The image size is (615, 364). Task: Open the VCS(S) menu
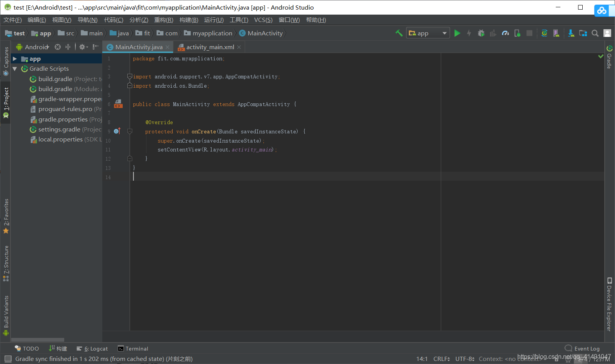(x=263, y=20)
